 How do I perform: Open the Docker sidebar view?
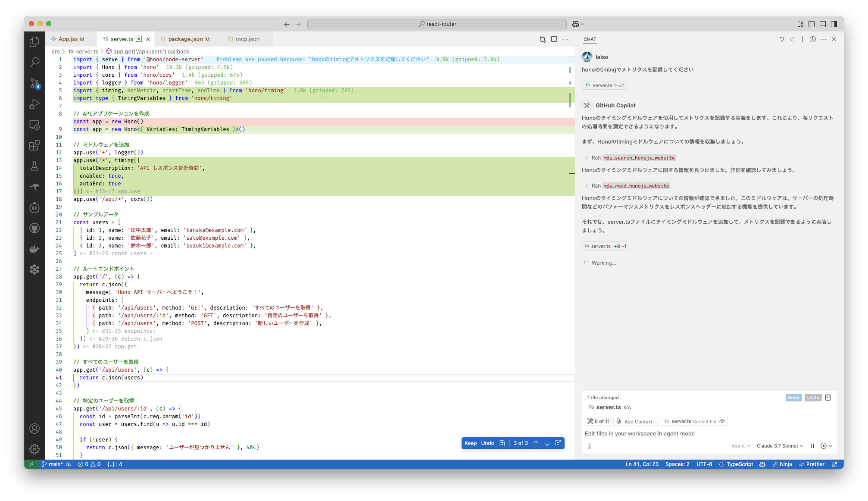[x=34, y=249]
